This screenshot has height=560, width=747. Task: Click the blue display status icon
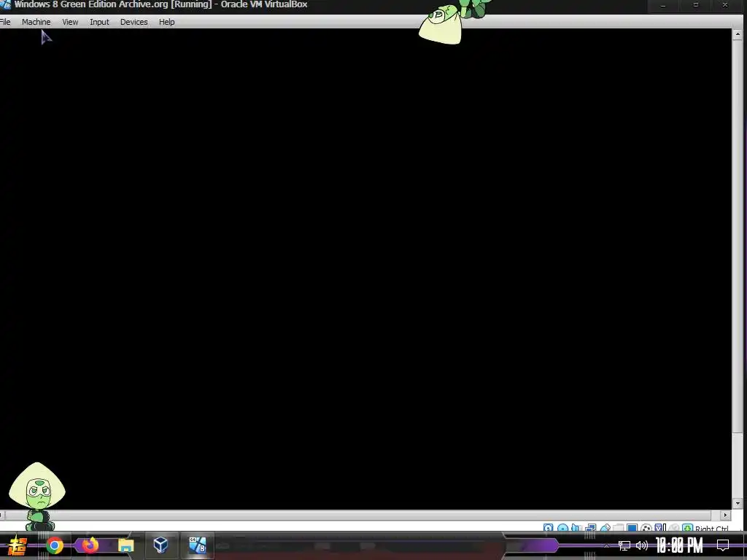(x=632, y=528)
